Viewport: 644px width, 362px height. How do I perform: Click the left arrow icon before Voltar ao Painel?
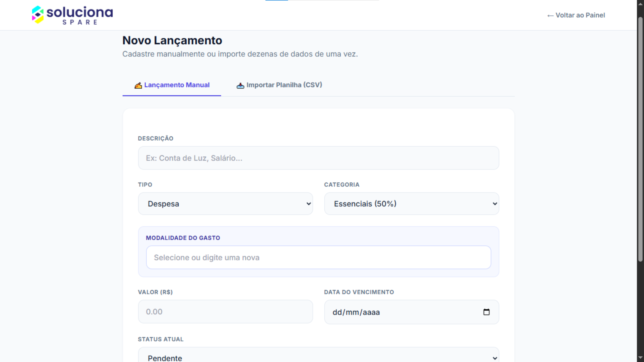pos(551,15)
